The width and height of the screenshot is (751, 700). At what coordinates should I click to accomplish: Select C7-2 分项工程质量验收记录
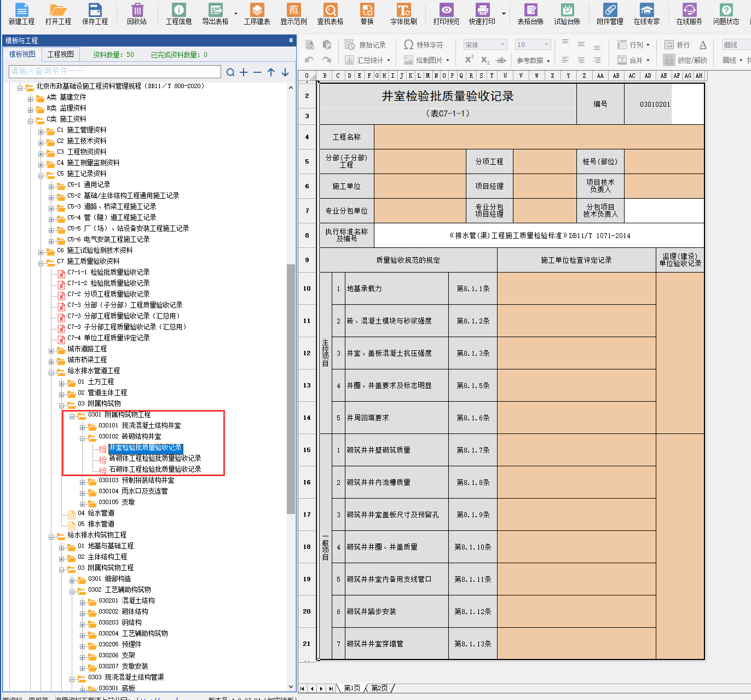[108, 294]
